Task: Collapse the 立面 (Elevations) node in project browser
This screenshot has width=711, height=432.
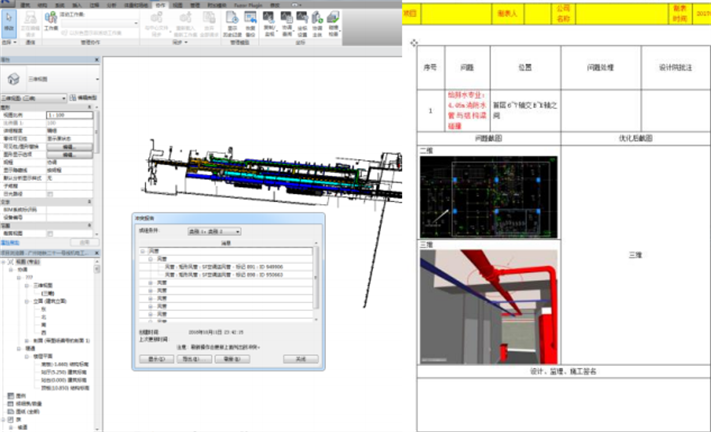Action: [27, 299]
